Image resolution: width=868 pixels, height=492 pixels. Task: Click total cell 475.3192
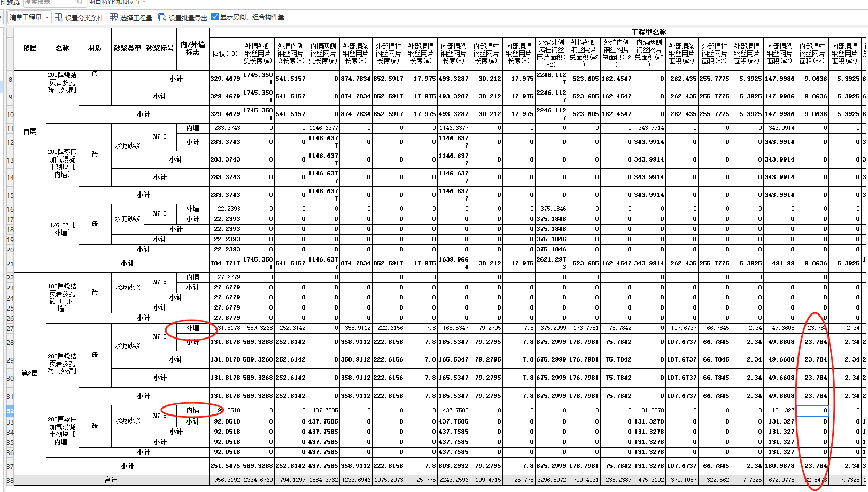coord(649,480)
